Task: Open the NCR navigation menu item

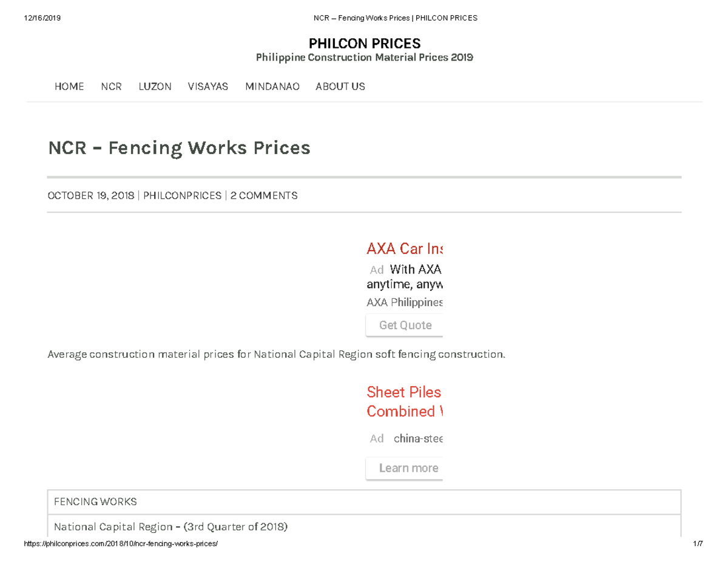Action: (x=112, y=87)
